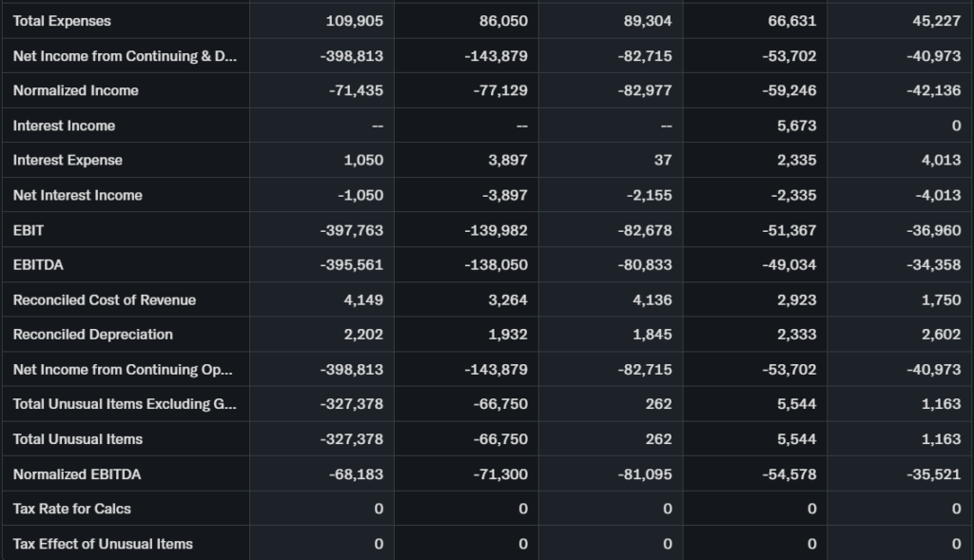
Task: Click the EBITDA row label
Action: click(x=38, y=264)
